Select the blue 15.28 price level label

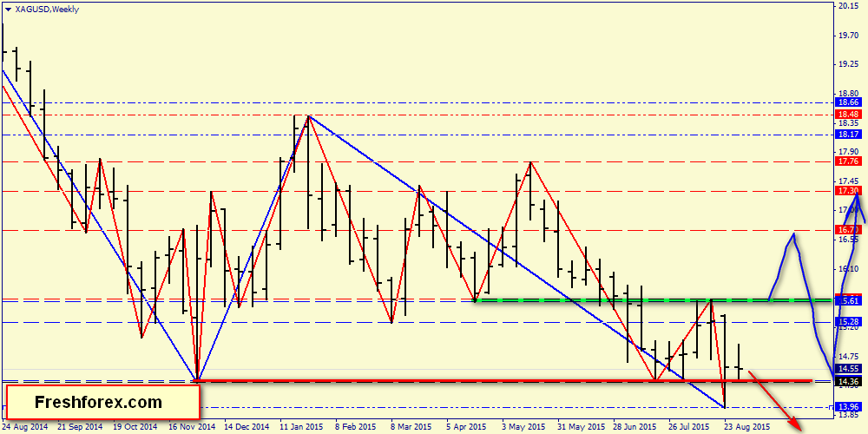[849, 322]
